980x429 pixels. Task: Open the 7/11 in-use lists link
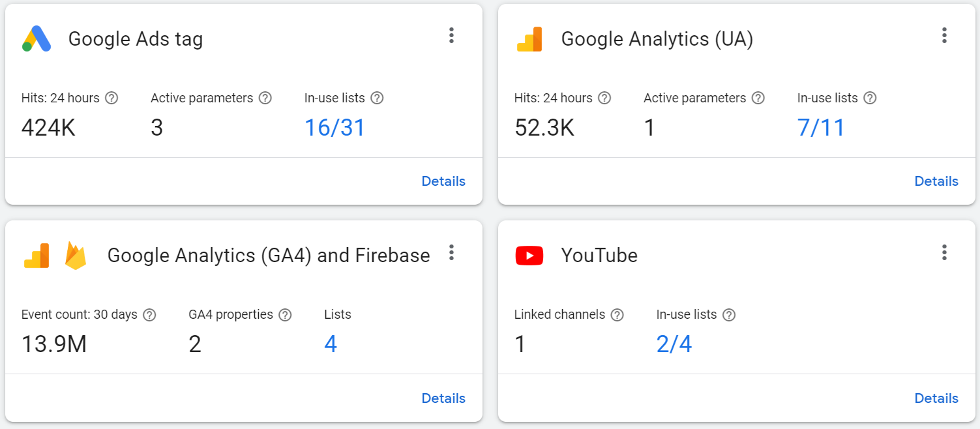point(821,128)
